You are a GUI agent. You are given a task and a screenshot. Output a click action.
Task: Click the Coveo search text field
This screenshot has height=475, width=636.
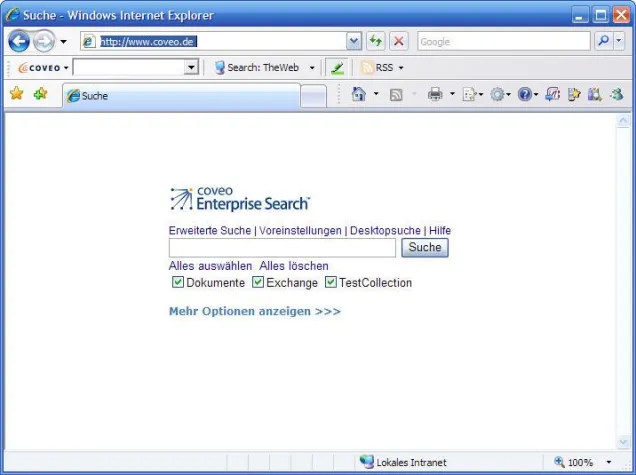coord(282,248)
